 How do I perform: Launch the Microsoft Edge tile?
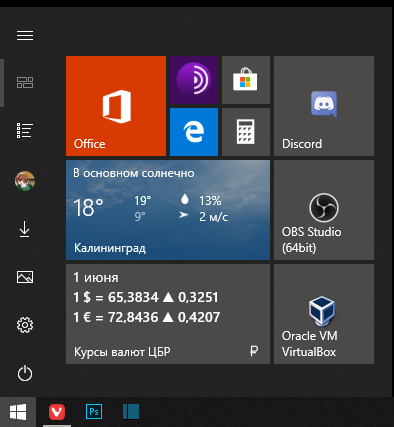194,132
